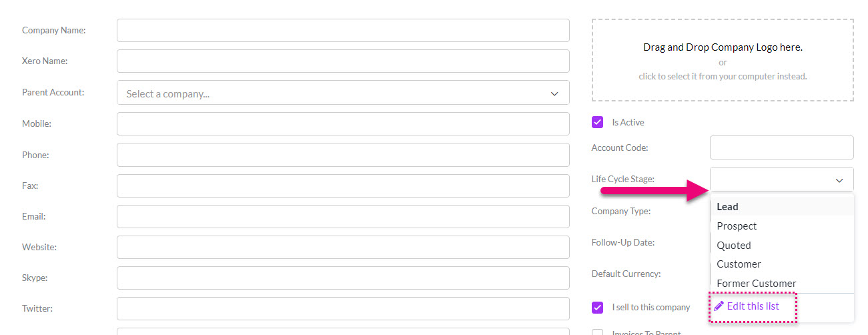Click the Parent Account chevron icon

point(554,94)
